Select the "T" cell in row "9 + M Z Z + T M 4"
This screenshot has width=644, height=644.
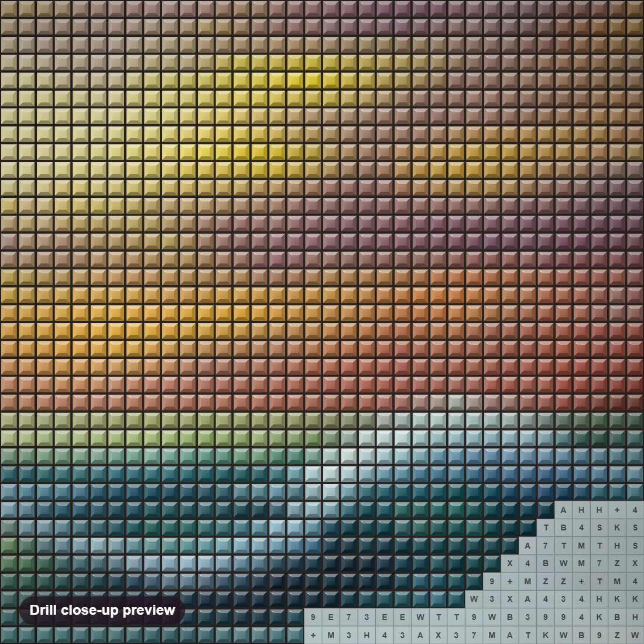[x=600, y=581]
